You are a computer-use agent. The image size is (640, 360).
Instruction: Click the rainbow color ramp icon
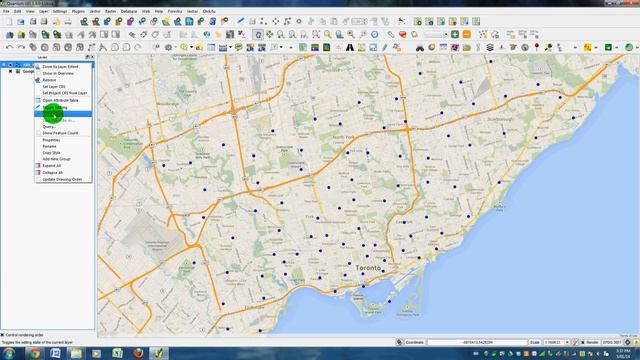pos(315,48)
